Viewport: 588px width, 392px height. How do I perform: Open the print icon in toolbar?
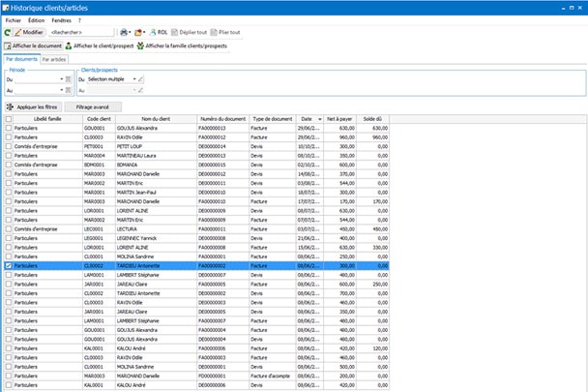pos(124,32)
